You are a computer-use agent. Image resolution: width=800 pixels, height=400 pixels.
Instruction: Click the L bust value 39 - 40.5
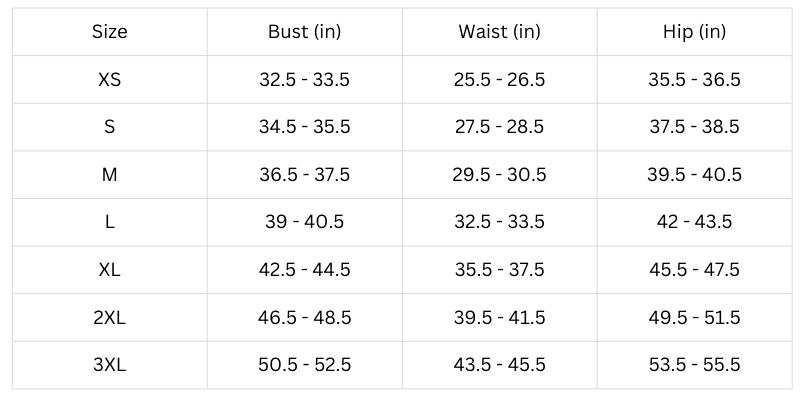point(305,222)
